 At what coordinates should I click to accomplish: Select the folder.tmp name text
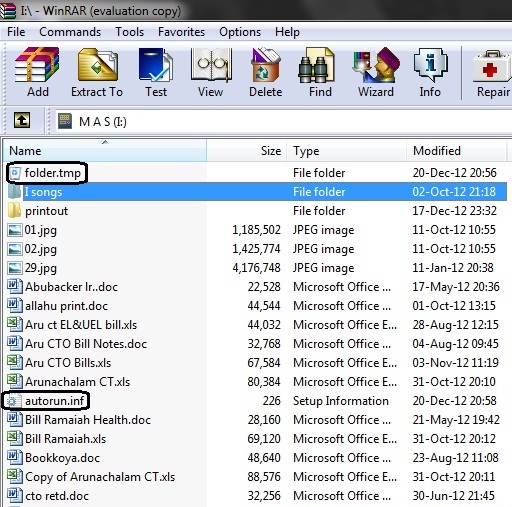(53, 173)
